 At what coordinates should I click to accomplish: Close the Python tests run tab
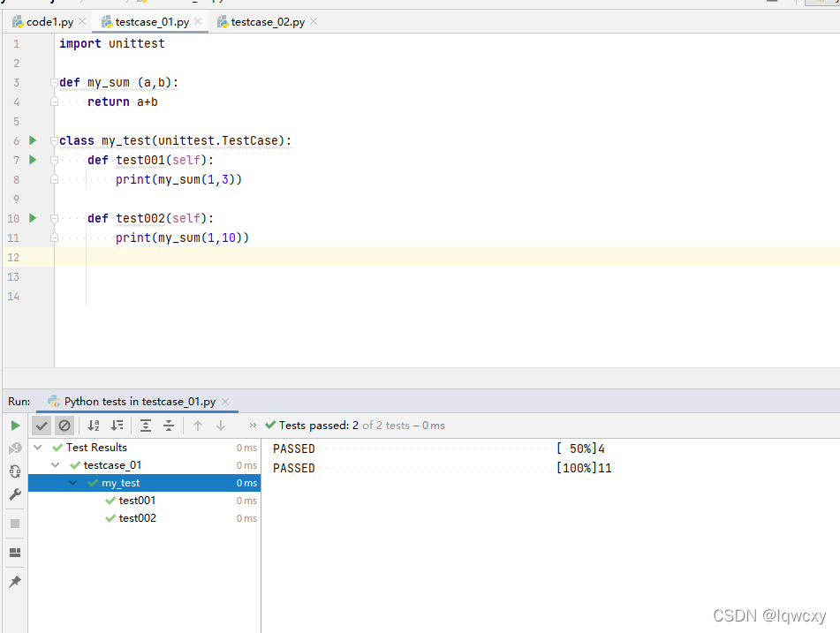pos(225,402)
